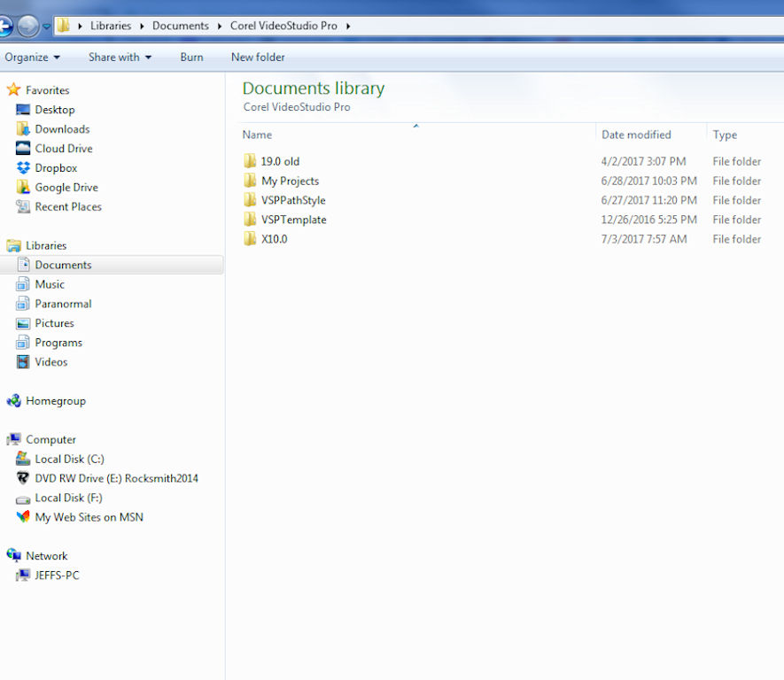This screenshot has width=784, height=680.
Task: Open the Share with dropdown menu
Action: pyautogui.click(x=120, y=58)
